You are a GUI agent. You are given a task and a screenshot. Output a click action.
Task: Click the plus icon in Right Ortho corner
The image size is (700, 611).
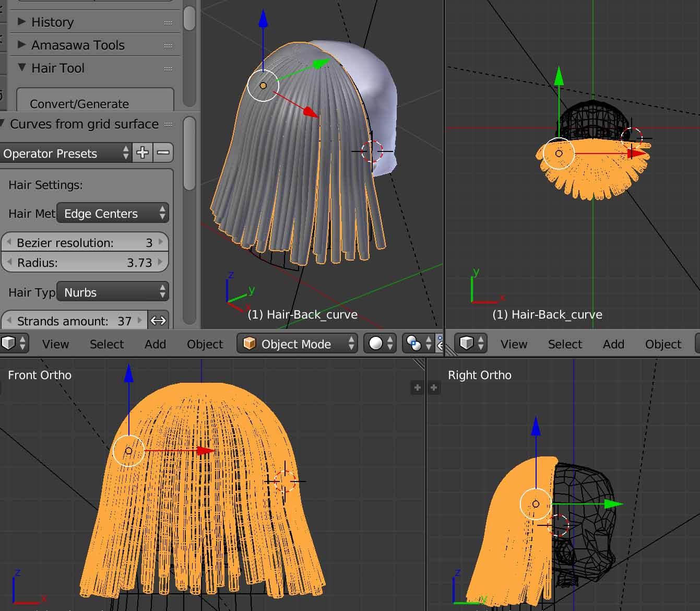tap(434, 387)
